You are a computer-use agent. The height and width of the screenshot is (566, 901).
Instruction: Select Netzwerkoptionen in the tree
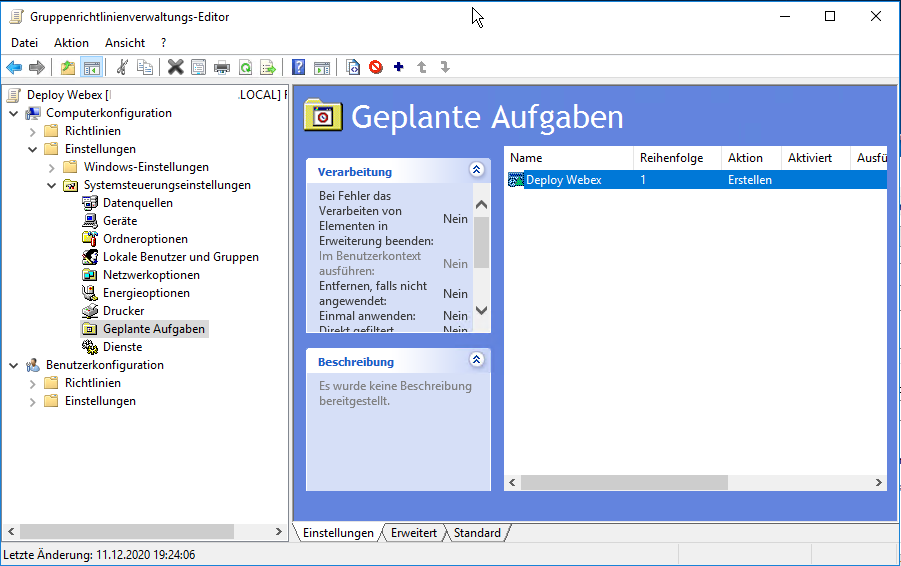pos(151,275)
